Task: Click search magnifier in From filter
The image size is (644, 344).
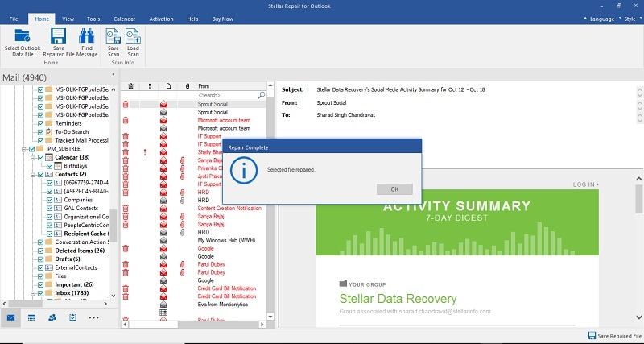Action: [x=261, y=95]
